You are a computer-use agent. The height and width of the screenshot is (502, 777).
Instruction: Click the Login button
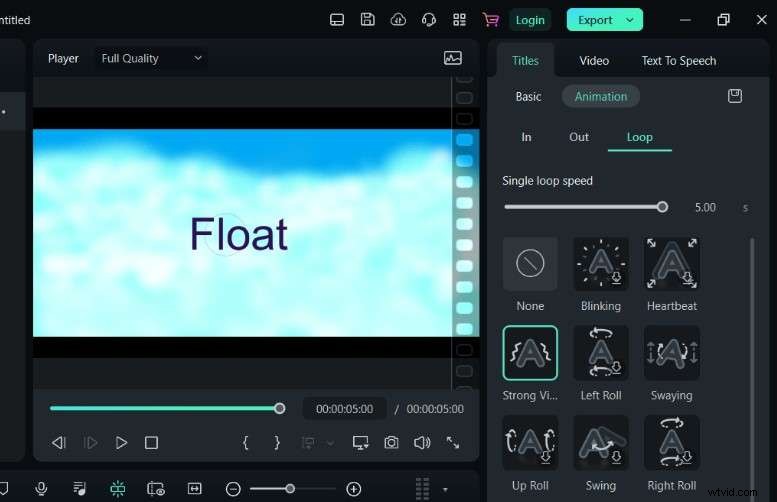pos(530,20)
